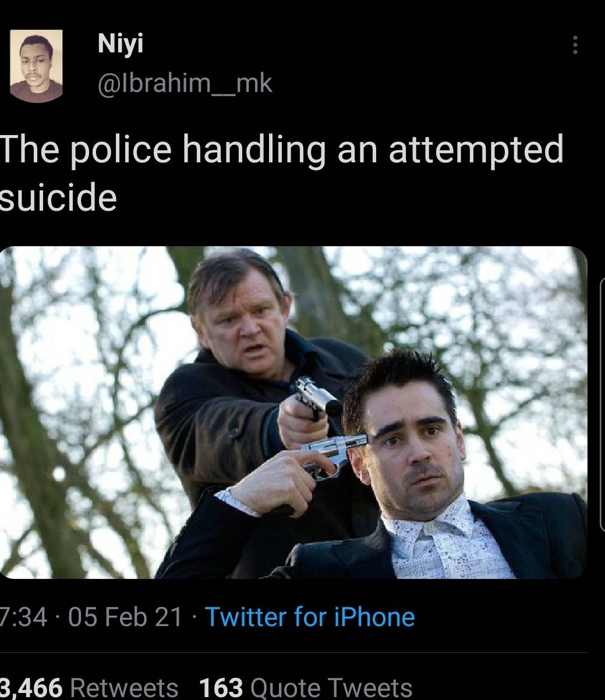Open the @Ibrahim__mk handle profile
This screenshot has width=605, height=700.
[185, 84]
